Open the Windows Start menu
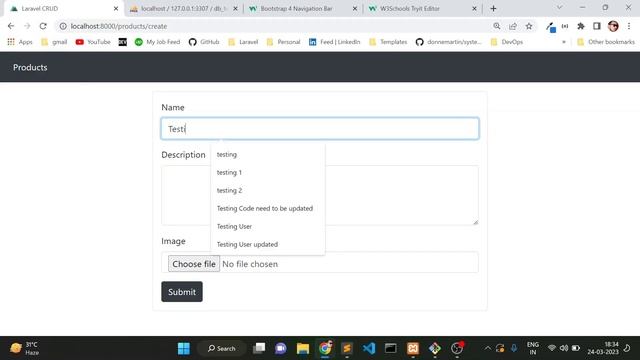This screenshot has height=360, width=640. tap(184, 348)
